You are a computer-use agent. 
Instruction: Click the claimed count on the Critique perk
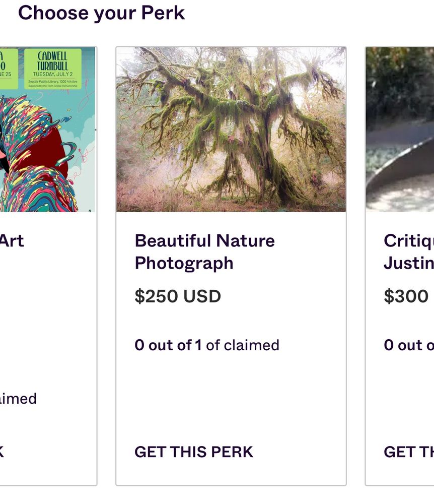[x=408, y=345]
